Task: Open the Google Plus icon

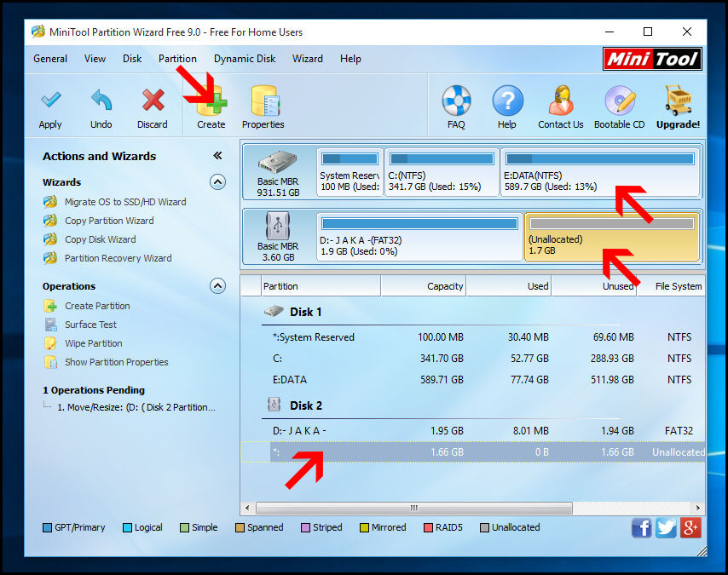Action: coord(690,528)
